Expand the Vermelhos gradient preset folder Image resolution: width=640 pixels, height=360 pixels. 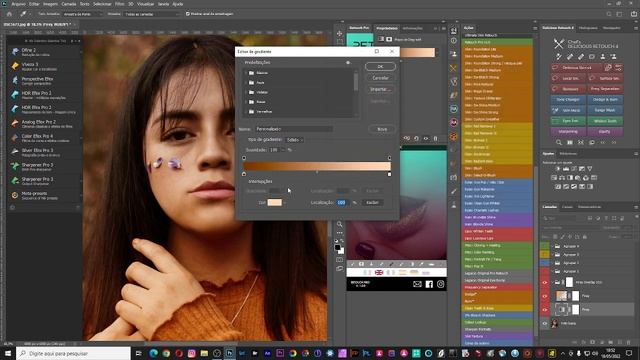246,111
